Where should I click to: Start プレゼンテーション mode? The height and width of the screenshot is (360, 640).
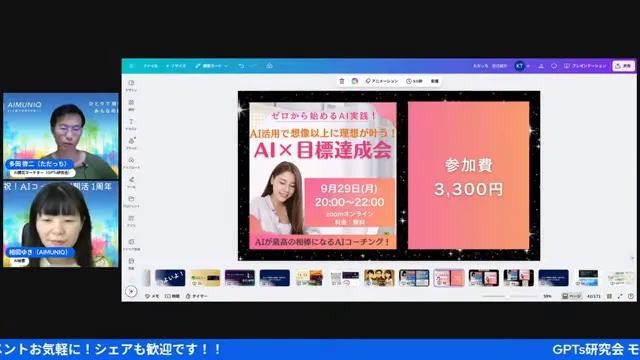coord(585,66)
